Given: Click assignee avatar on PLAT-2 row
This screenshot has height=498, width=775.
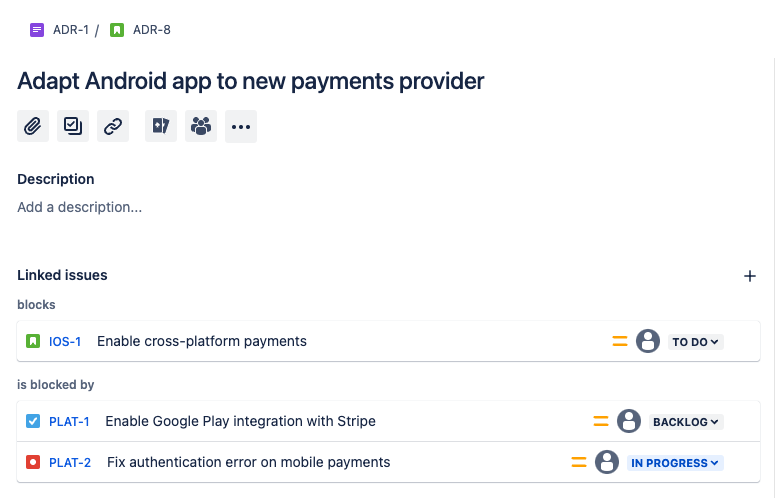Looking at the screenshot, I should (x=607, y=462).
